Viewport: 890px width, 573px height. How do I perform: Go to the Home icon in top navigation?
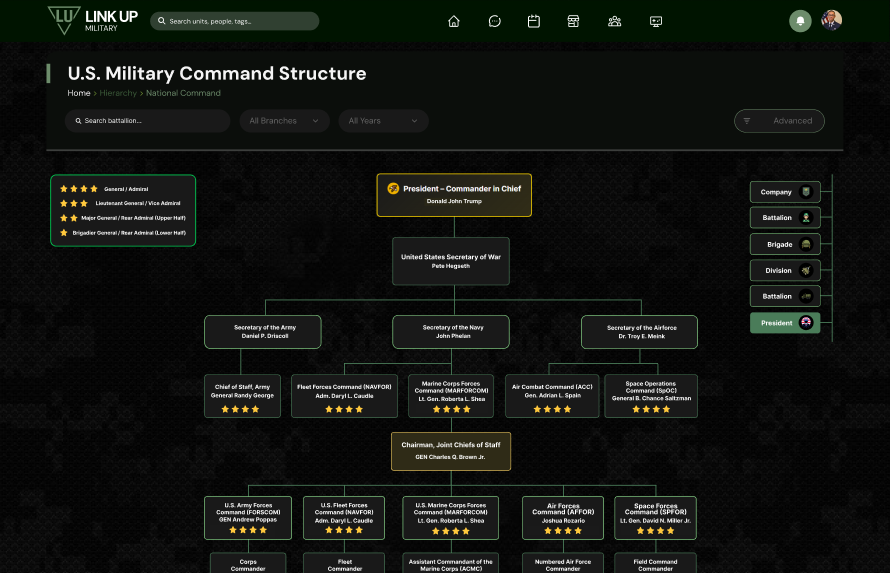pos(454,21)
